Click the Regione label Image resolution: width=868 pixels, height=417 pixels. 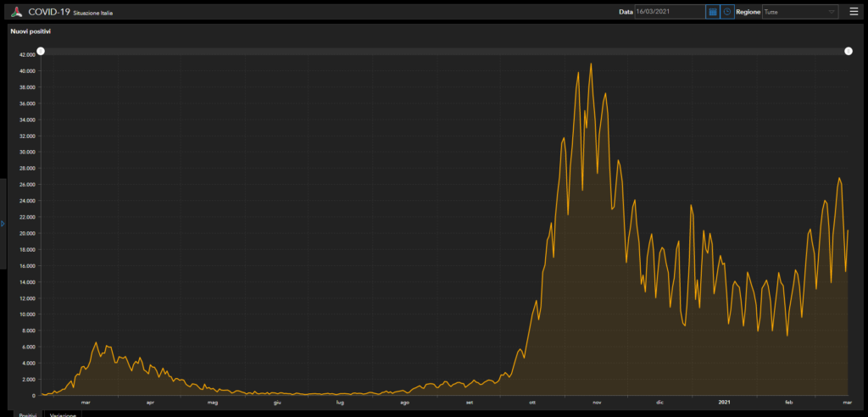coord(748,12)
